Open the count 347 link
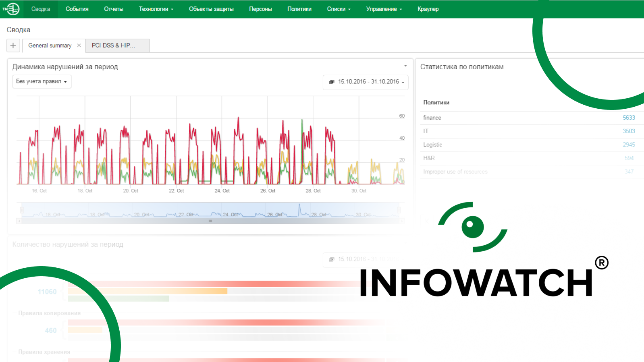 click(629, 172)
